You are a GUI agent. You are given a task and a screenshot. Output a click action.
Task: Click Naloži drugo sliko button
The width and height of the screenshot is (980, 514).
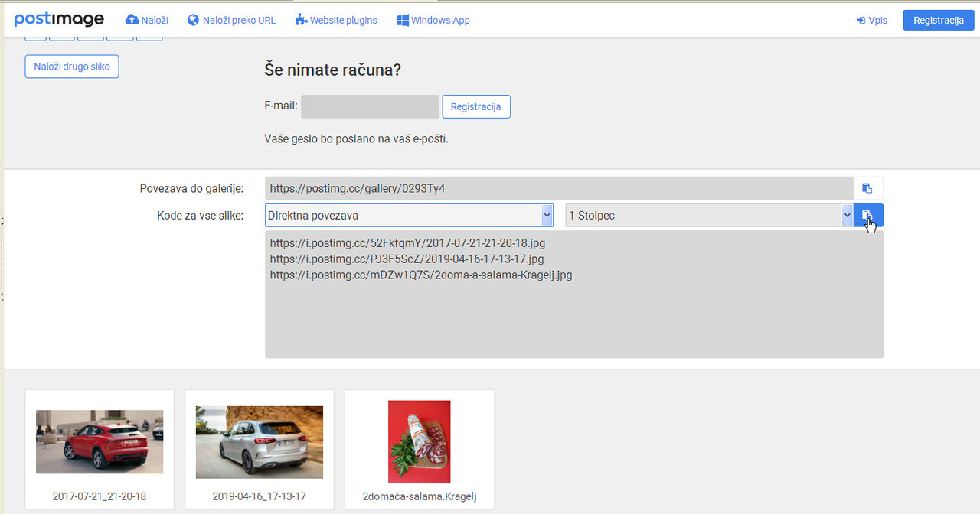click(72, 67)
